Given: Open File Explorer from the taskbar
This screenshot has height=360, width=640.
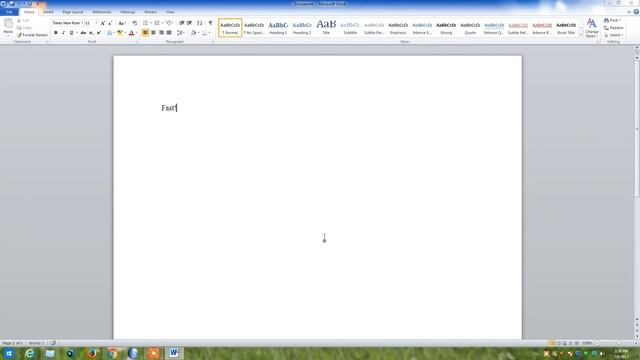Looking at the screenshot, I should [x=50, y=353].
